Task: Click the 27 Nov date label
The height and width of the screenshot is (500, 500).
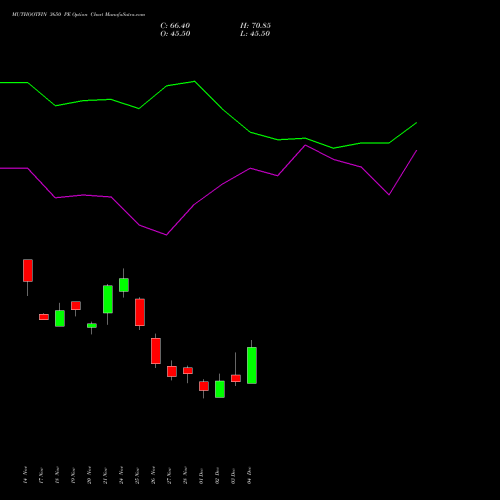Action: (x=170, y=475)
